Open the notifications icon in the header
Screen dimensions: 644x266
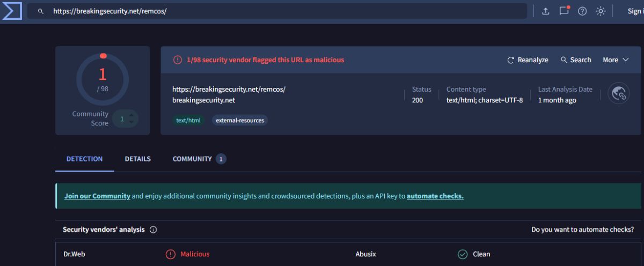tap(564, 11)
